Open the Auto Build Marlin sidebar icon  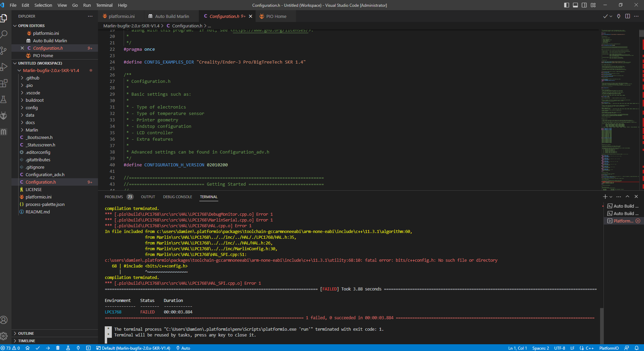[4, 132]
